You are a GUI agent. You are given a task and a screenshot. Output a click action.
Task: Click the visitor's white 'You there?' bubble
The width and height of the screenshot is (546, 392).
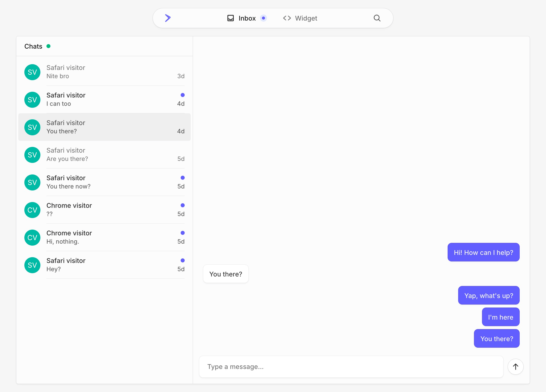click(226, 274)
